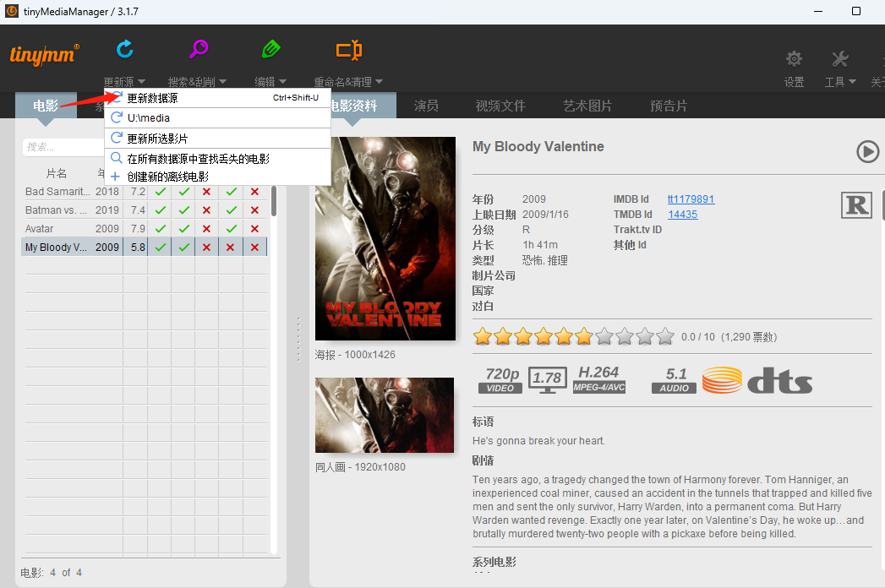Maximize the tinyMediaManager window
The image size is (885, 588).
[x=856, y=11]
